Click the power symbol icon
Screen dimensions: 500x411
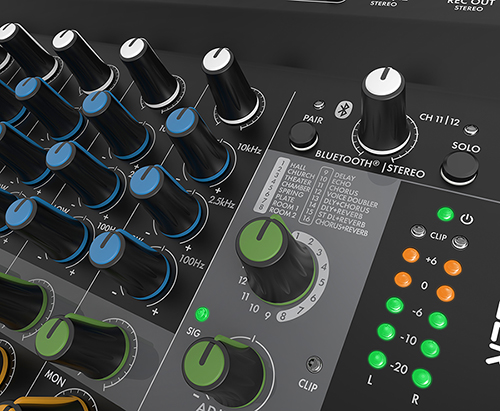click(467, 219)
